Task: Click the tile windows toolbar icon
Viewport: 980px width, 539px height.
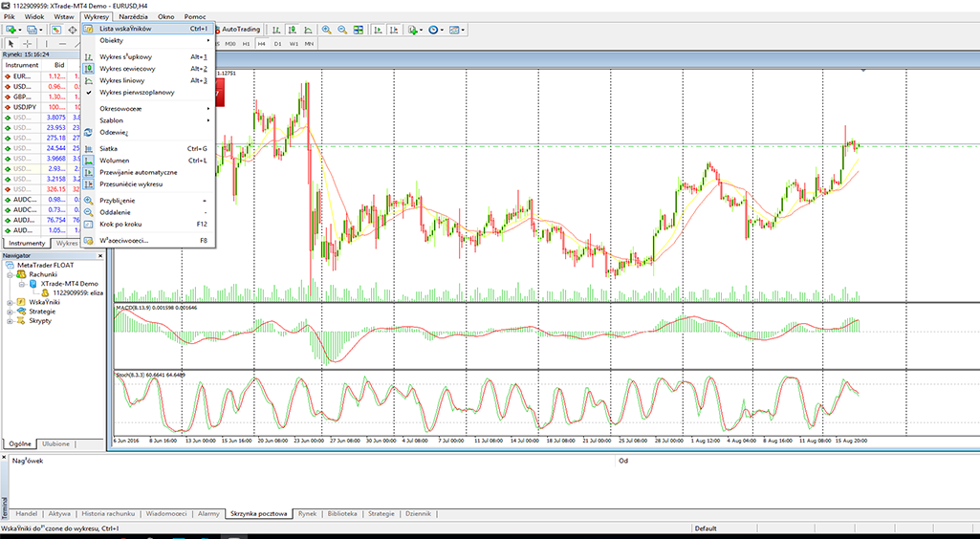Action: tap(358, 30)
